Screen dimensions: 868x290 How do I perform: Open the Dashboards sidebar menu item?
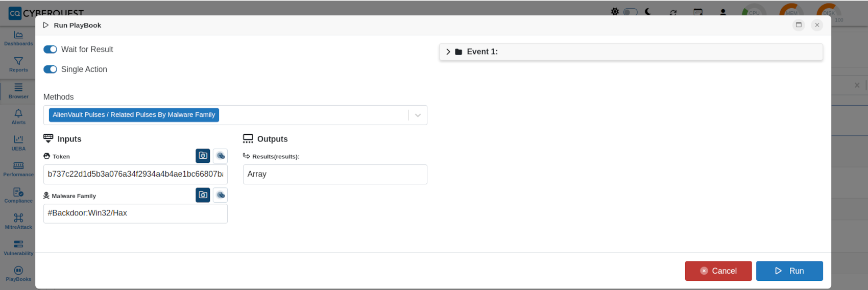pyautogui.click(x=18, y=38)
